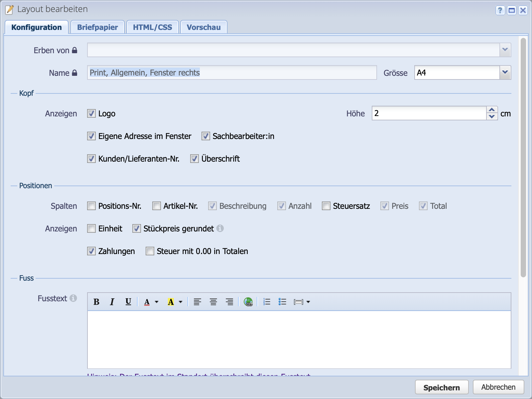Open the Vorschau tab
The height and width of the screenshot is (399, 532).
pos(203,27)
